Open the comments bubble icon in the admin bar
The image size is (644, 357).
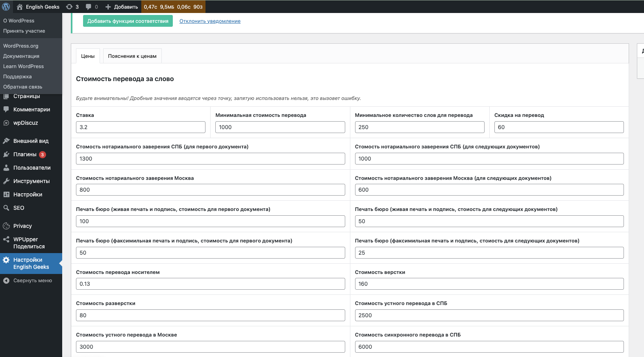[x=89, y=7]
